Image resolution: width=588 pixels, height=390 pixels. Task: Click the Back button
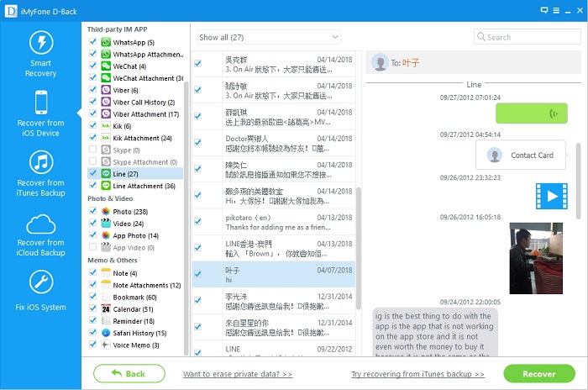(x=129, y=373)
